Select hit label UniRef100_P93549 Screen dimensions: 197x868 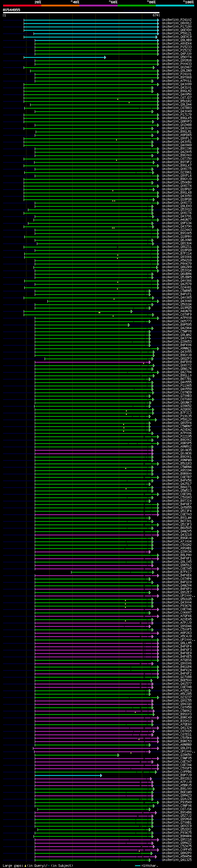176,803
